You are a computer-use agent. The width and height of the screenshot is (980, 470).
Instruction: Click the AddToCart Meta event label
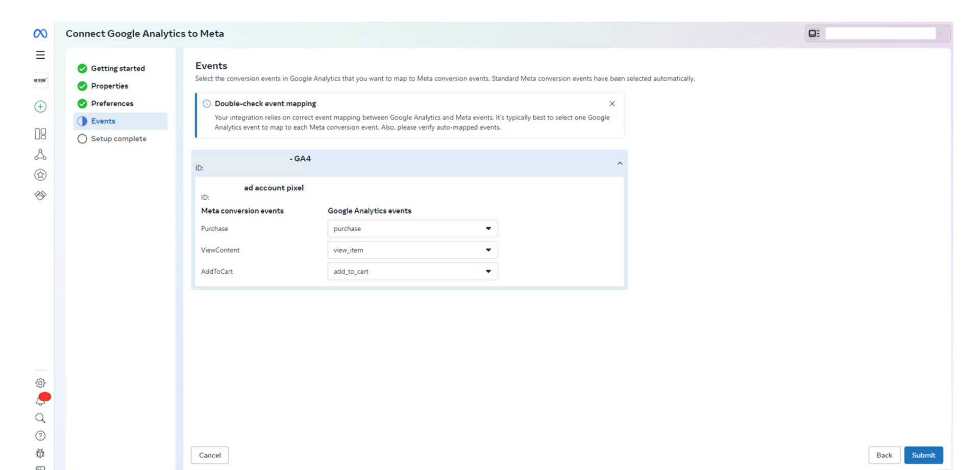tap(217, 271)
